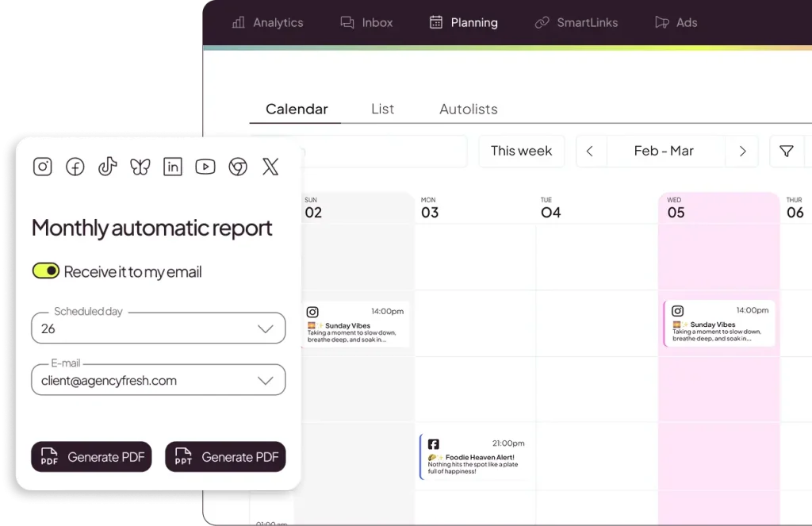Screen dimensions: 812x526
Task: Toggle Receive it to my email switch
Action: [x=46, y=271]
